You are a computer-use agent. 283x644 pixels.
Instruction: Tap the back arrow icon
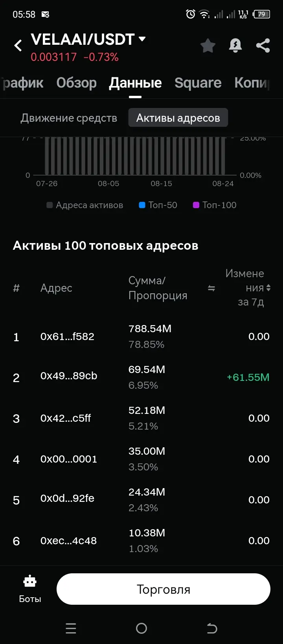(x=18, y=46)
